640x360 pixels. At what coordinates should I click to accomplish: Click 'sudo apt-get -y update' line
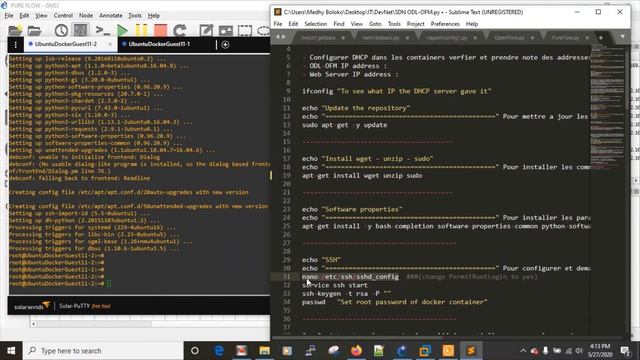pyautogui.click(x=344, y=125)
